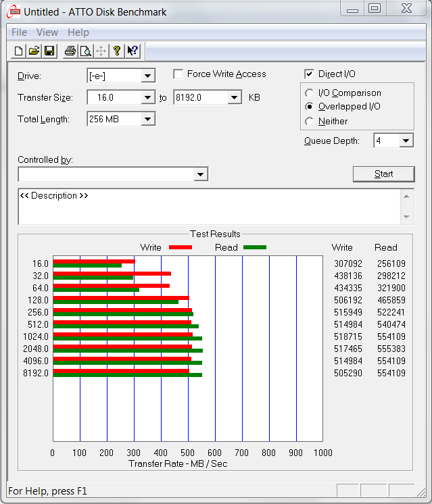Open the minimum Transfer Size dropdown 16.0
Viewport: 432px width, 504px height.
point(147,97)
